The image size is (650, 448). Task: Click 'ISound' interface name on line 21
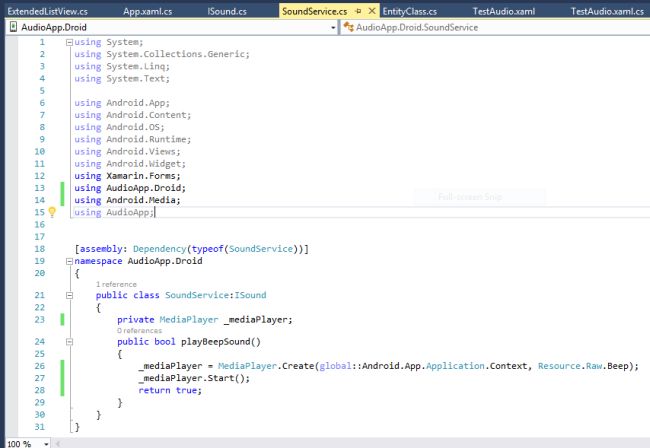coord(250,295)
